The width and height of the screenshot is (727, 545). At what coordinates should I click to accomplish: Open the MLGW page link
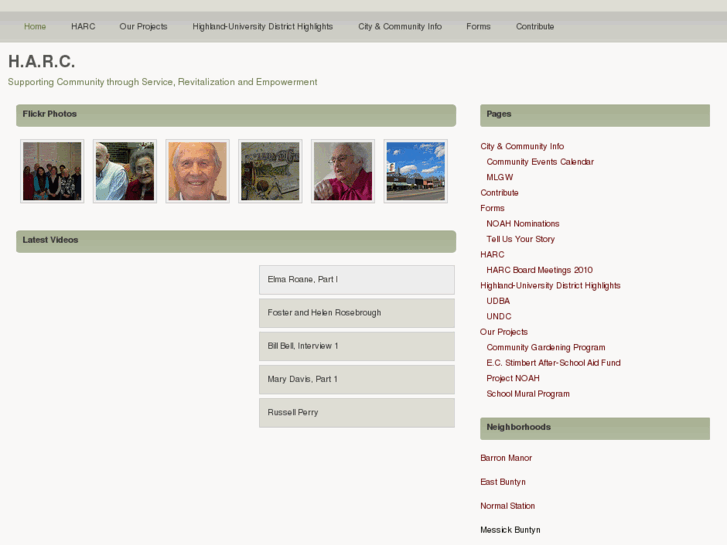[x=499, y=177]
